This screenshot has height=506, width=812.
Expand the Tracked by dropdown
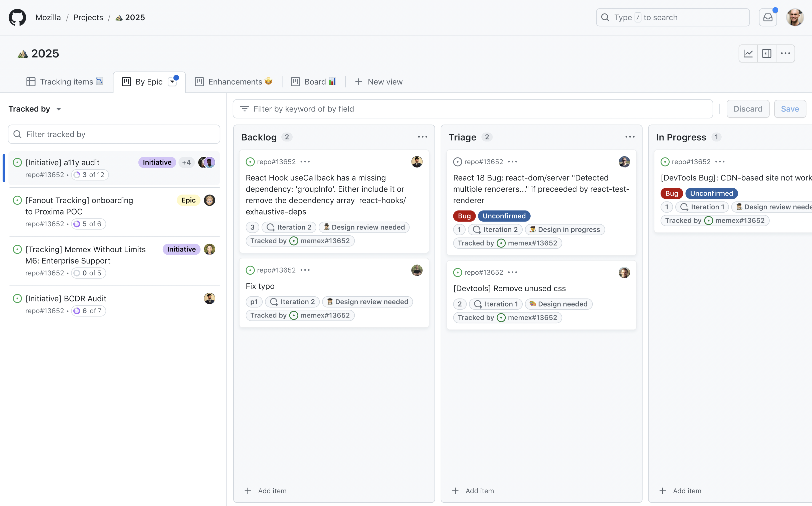coord(35,109)
